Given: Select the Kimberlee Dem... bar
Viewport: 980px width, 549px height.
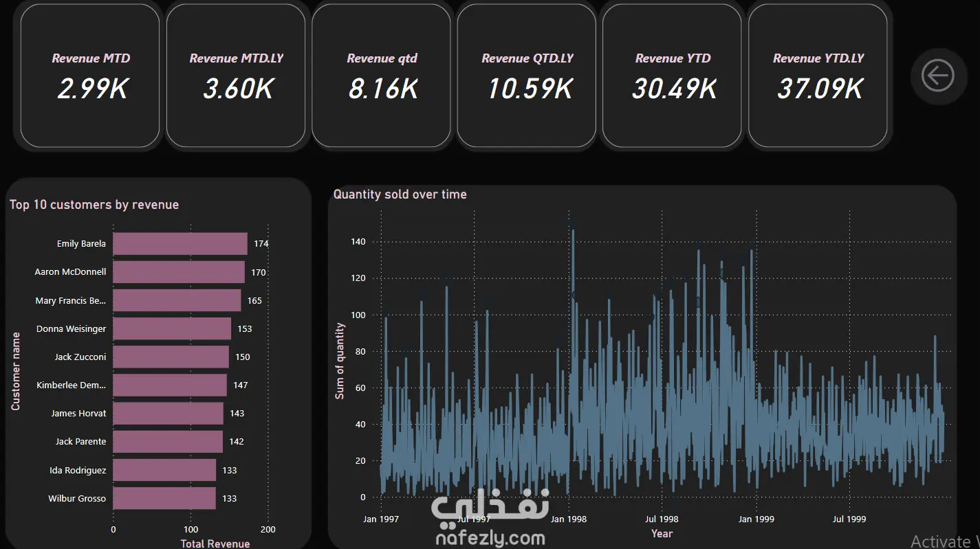Looking at the screenshot, I should pos(170,385).
